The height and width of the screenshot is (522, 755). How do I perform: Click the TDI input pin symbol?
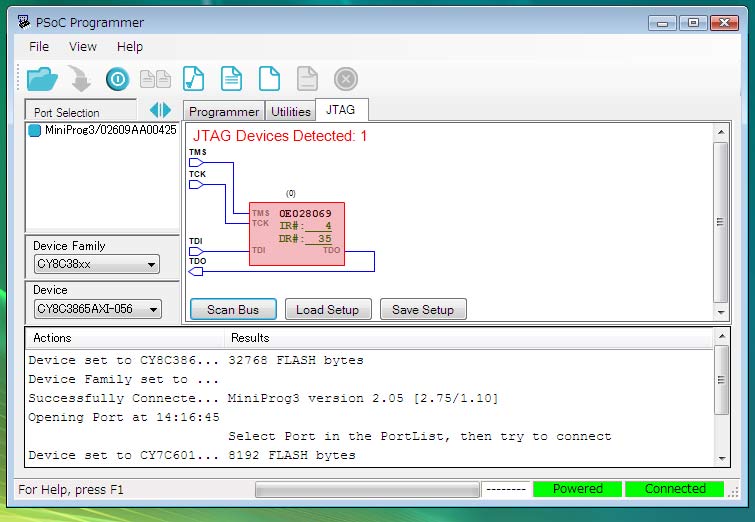pyautogui.click(x=196, y=251)
